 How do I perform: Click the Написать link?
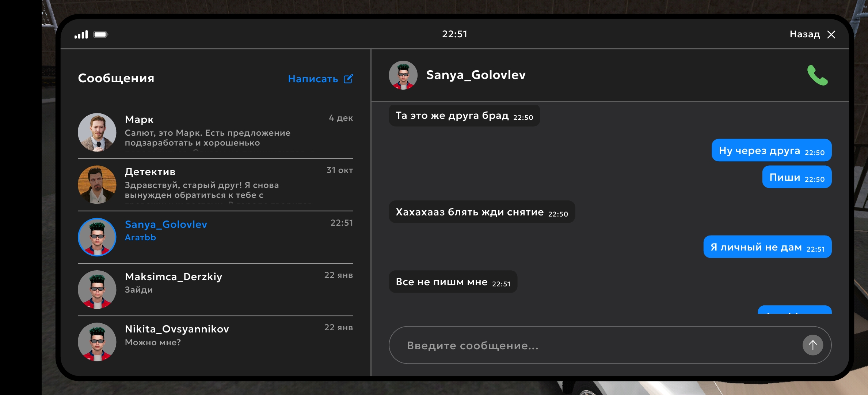[313, 79]
